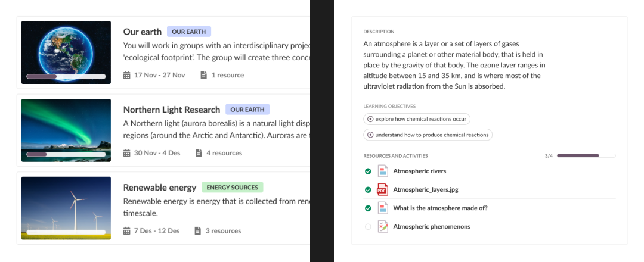This screenshot has height=262, width=644.
Task: Open the Northern Light aurora thumbnail
Action: [66, 130]
